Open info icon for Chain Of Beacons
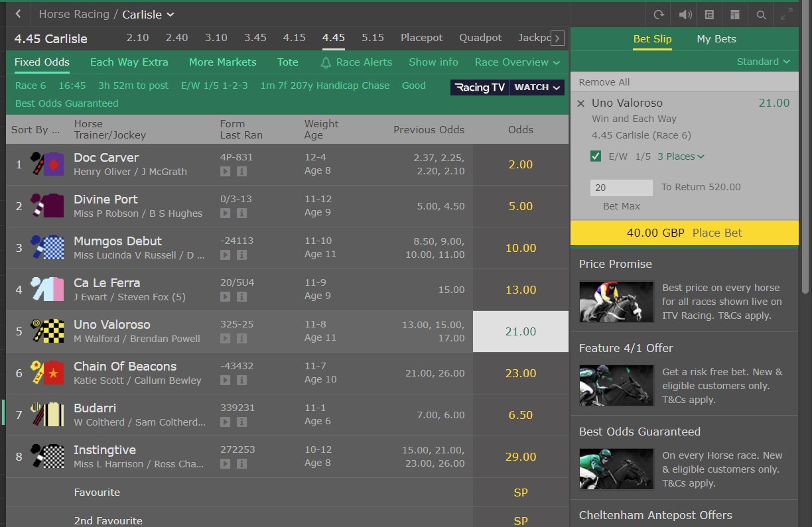 (241, 381)
